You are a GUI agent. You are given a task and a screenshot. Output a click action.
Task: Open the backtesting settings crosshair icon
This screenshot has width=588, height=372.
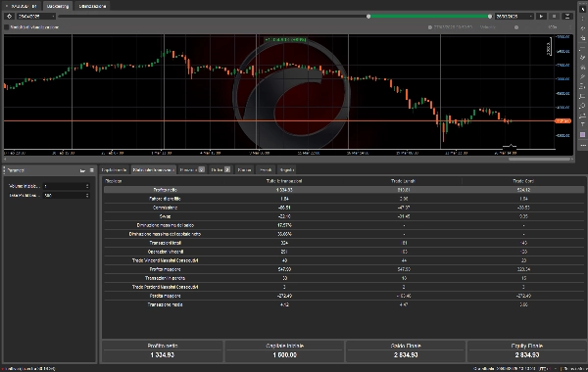click(10, 16)
